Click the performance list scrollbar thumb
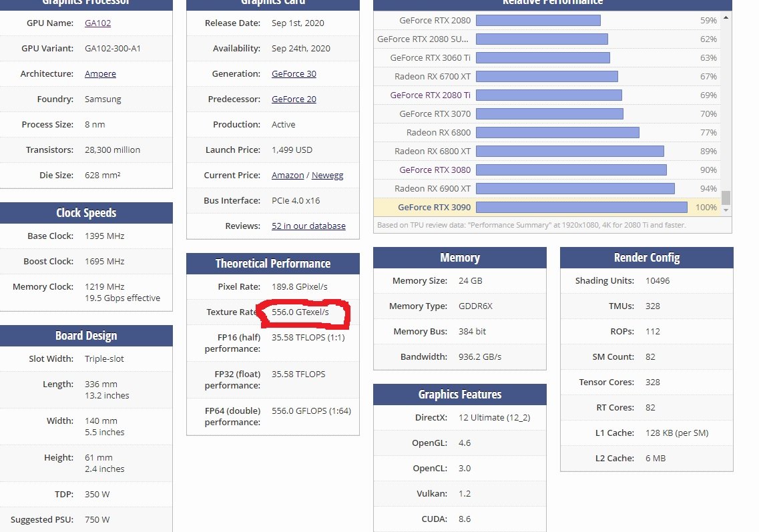The width and height of the screenshot is (759, 532). coord(726,198)
